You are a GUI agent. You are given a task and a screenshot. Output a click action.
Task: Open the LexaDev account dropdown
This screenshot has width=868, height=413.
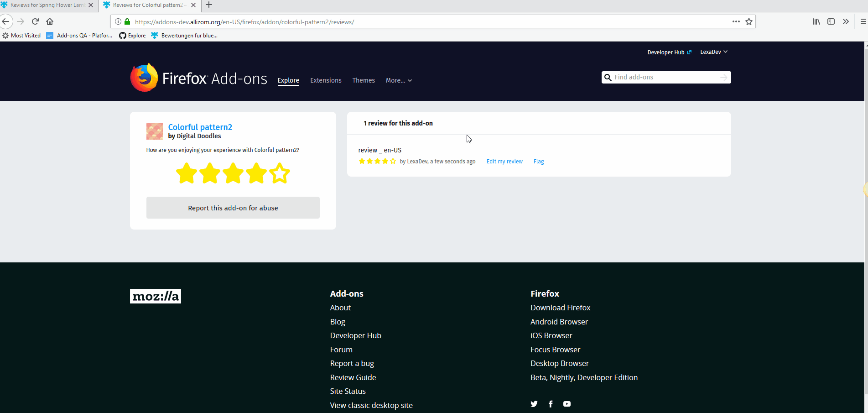coord(713,52)
